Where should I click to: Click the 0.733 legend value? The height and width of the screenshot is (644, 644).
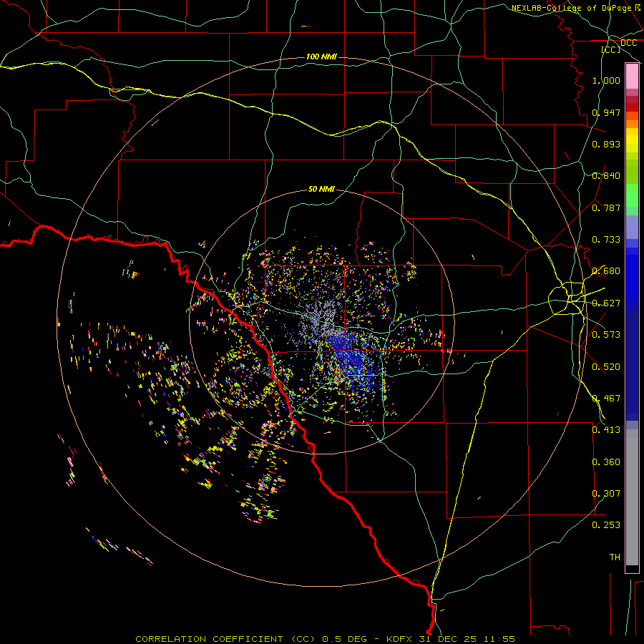click(x=606, y=240)
